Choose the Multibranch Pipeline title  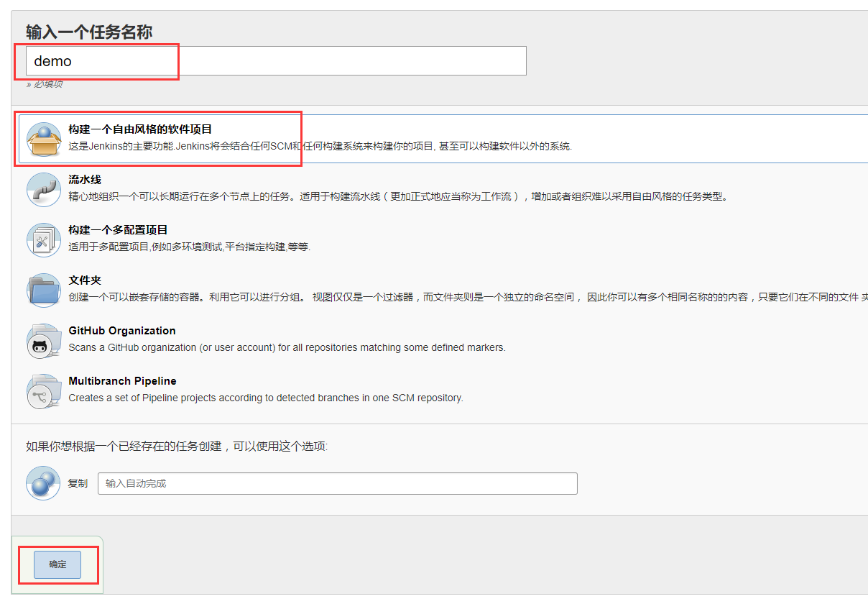(x=122, y=381)
